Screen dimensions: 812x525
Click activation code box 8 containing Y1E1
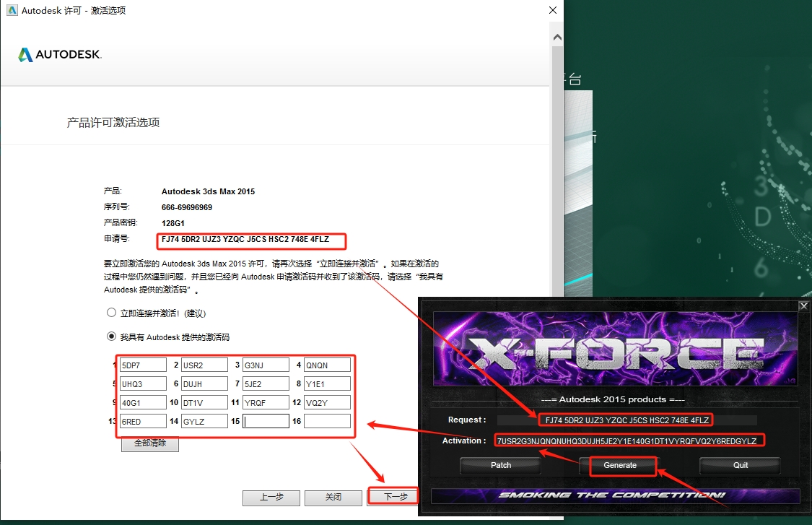point(327,383)
